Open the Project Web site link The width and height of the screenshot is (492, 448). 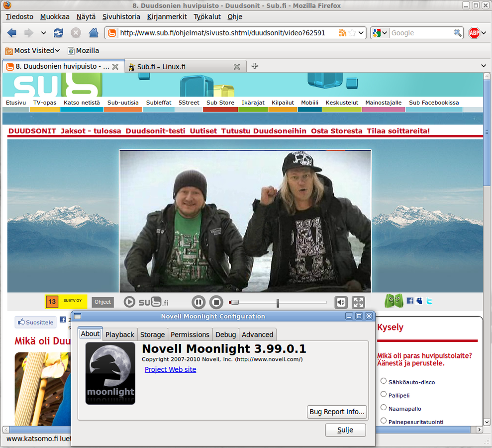pos(170,369)
